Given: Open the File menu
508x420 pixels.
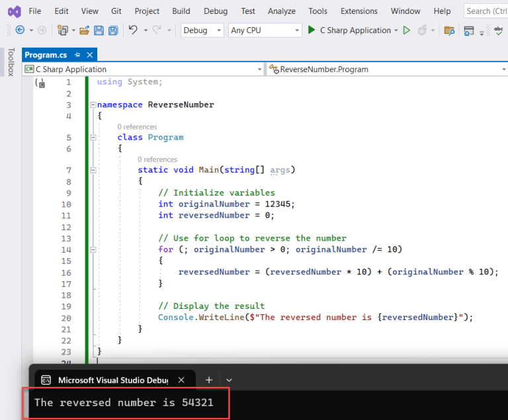Looking at the screenshot, I should pos(35,11).
